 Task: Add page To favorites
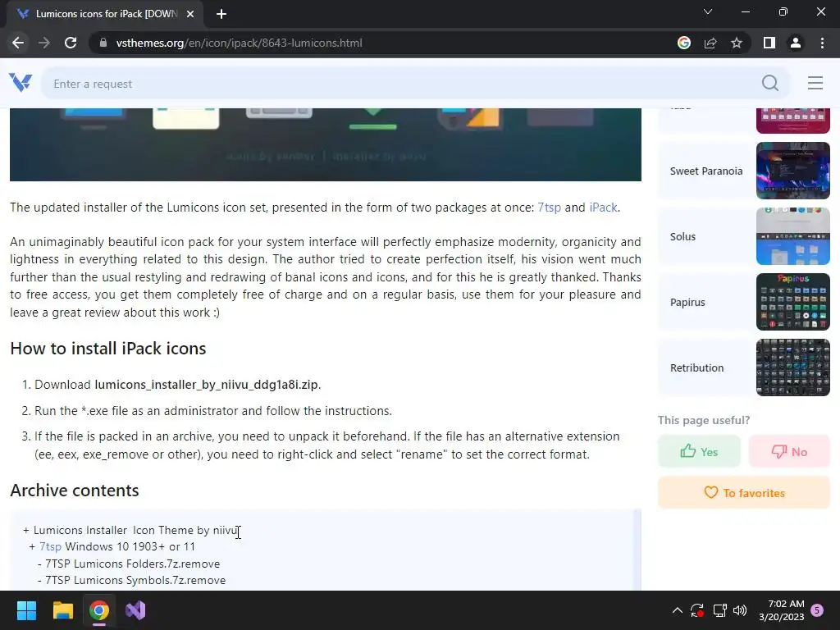pos(743,493)
